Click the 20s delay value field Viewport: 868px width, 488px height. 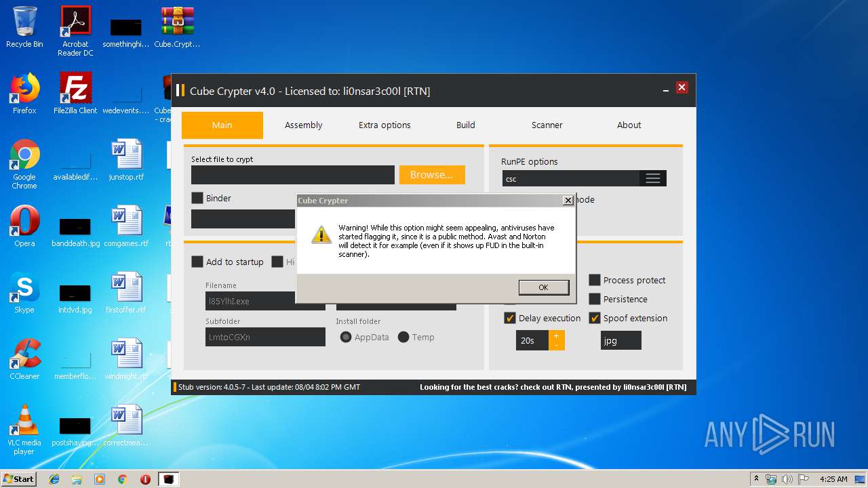pos(532,340)
